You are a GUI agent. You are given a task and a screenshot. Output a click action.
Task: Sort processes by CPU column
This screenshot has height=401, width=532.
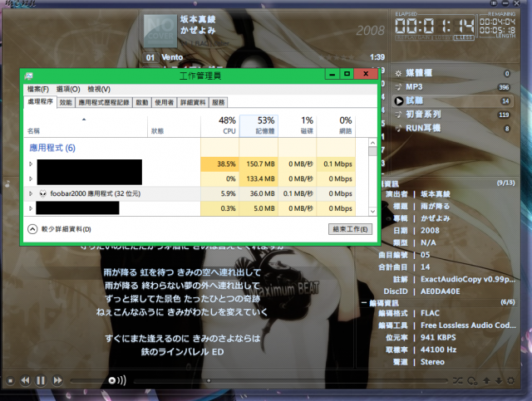click(219, 125)
